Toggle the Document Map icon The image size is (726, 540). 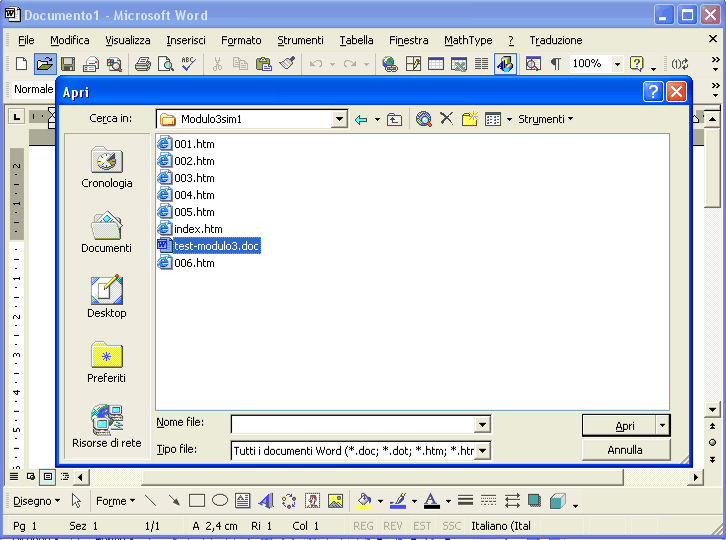533,63
